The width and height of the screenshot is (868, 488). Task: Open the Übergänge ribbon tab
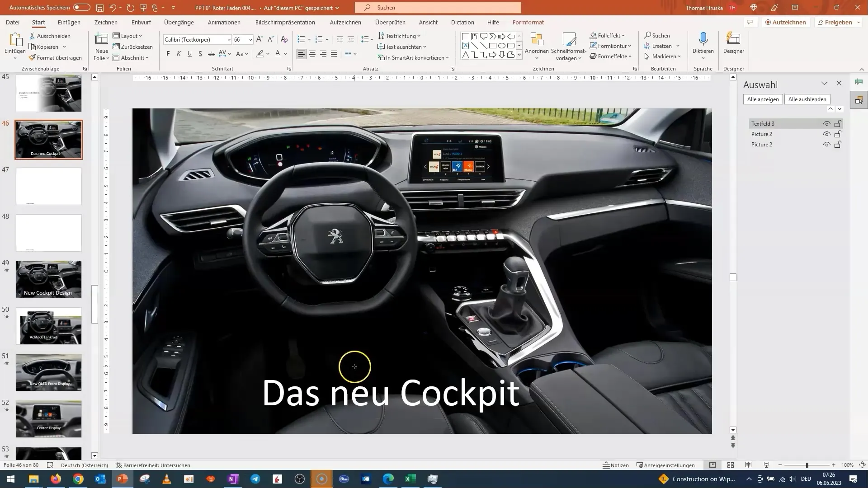point(179,22)
